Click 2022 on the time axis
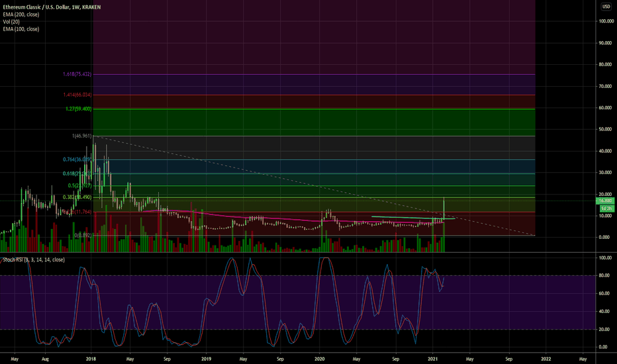Viewport: 617px width, 364px height. tap(546, 359)
